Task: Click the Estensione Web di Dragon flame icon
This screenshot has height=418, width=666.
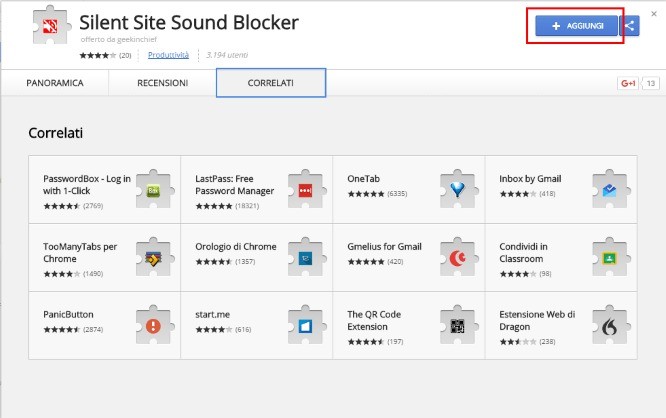Action: click(610, 324)
